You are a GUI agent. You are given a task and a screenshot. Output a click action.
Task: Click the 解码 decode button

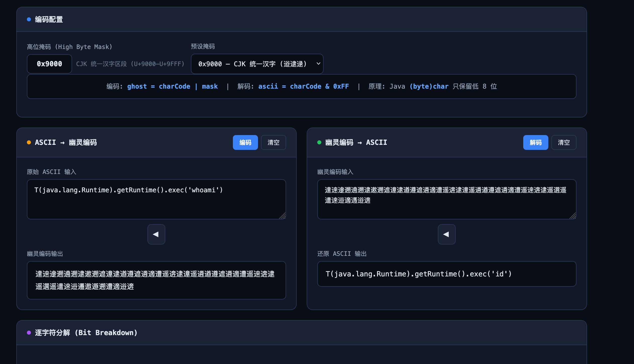pos(535,142)
